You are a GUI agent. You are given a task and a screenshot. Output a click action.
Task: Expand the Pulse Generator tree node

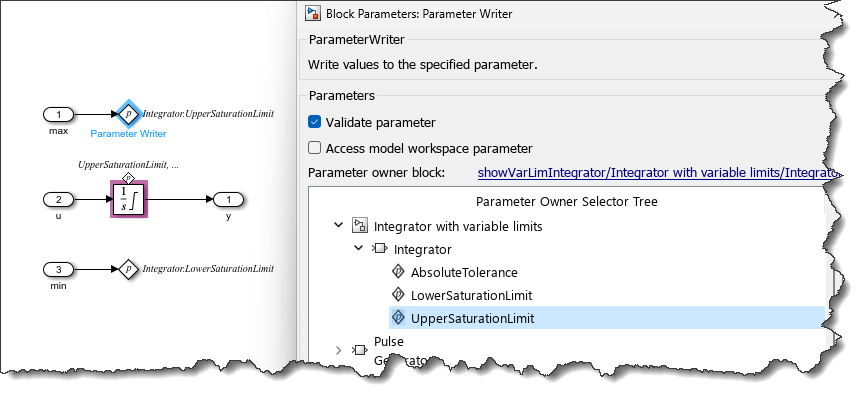tap(339, 350)
